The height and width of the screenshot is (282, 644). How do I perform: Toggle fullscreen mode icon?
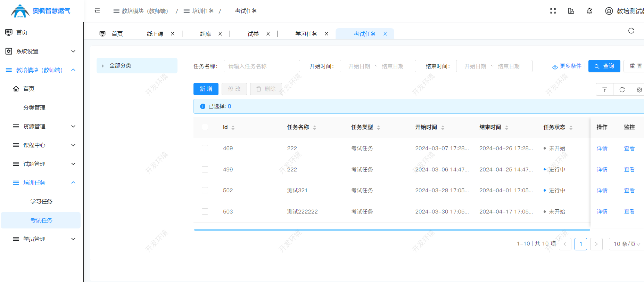tap(553, 11)
